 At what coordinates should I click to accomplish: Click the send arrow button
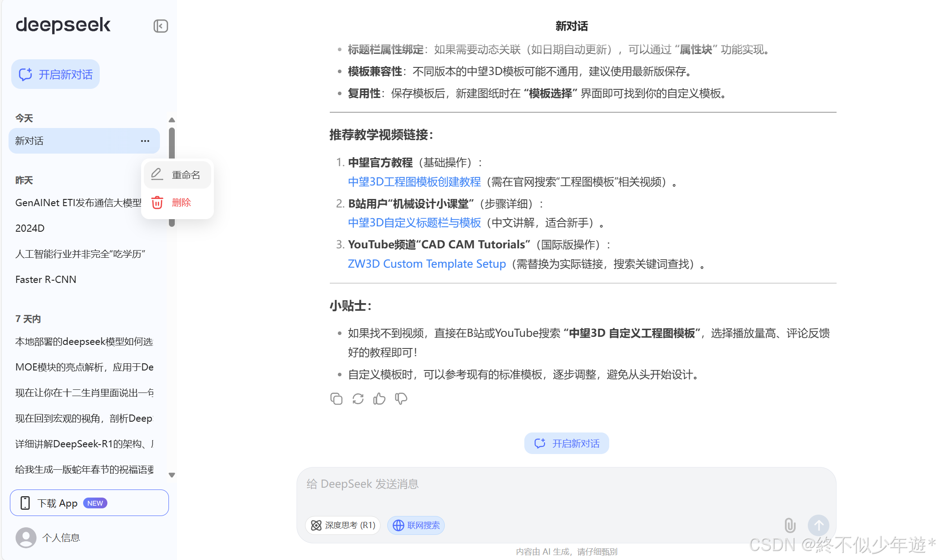818,525
